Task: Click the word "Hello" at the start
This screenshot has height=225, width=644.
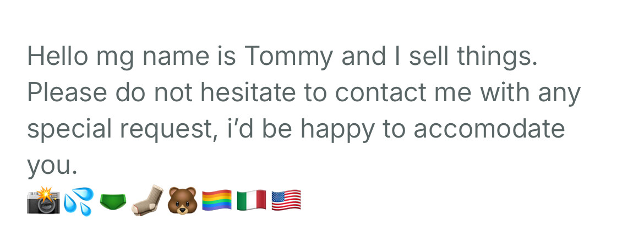Action: [57, 57]
